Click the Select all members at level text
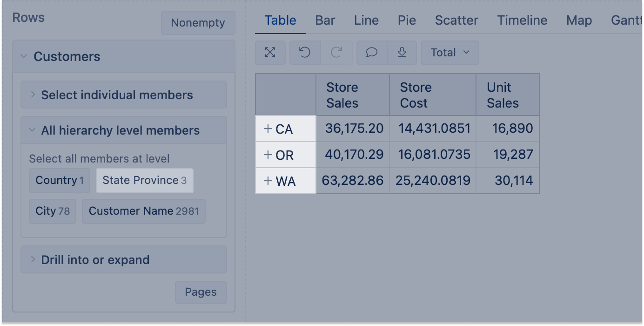The height and width of the screenshot is (326, 644). pyautogui.click(x=99, y=159)
